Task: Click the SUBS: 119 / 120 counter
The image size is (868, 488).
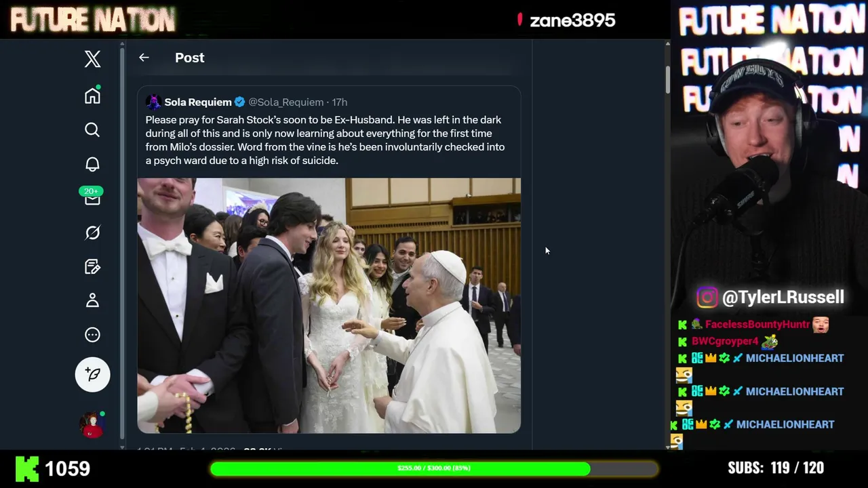Action: point(776,468)
